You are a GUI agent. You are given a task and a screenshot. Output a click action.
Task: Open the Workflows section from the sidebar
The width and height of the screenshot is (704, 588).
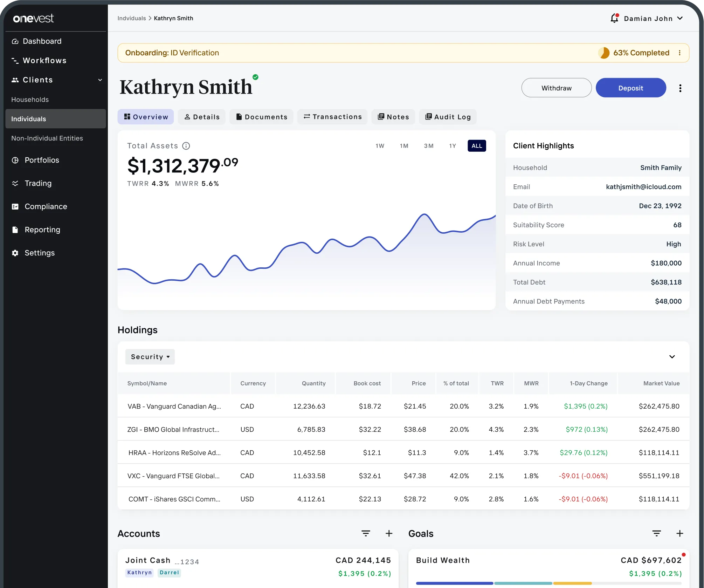[44, 60]
